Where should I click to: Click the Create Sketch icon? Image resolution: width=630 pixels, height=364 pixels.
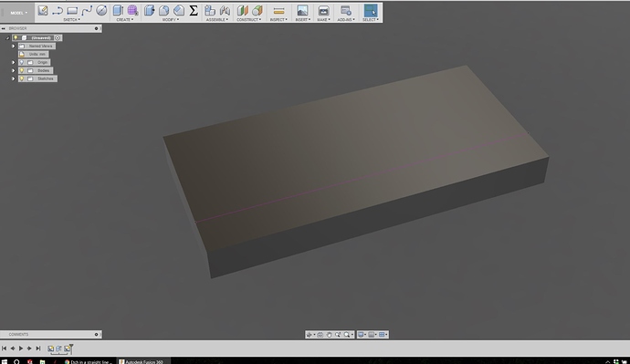coord(43,10)
